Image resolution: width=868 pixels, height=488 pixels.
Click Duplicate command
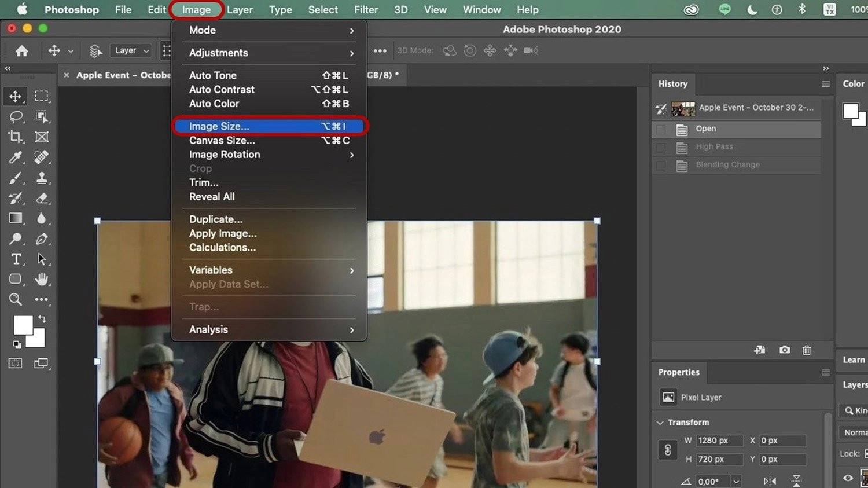pos(270,219)
